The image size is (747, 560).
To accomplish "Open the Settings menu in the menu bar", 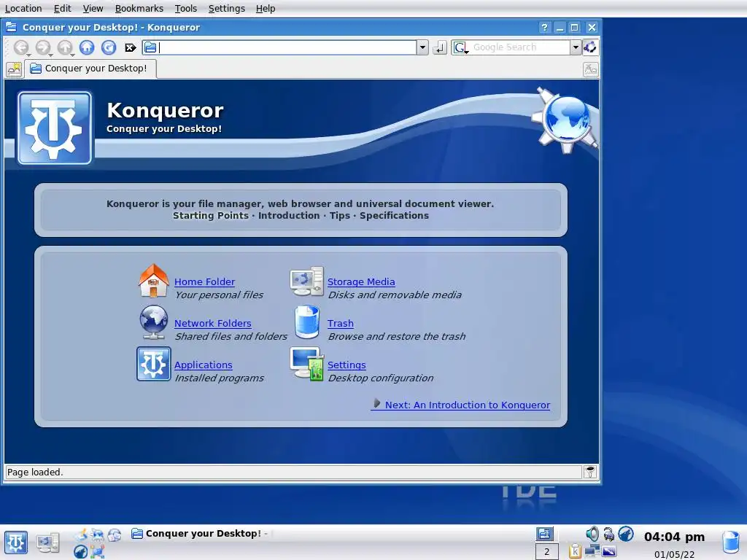I will (227, 9).
